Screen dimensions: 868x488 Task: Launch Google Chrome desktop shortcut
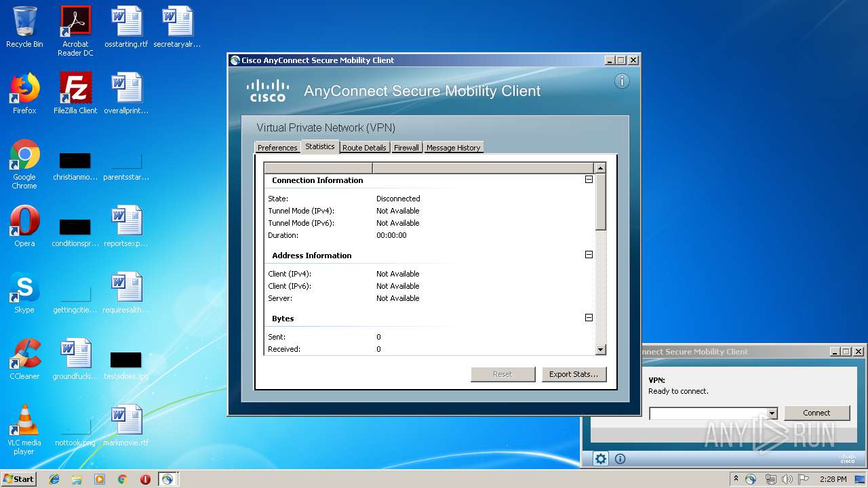(24, 164)
